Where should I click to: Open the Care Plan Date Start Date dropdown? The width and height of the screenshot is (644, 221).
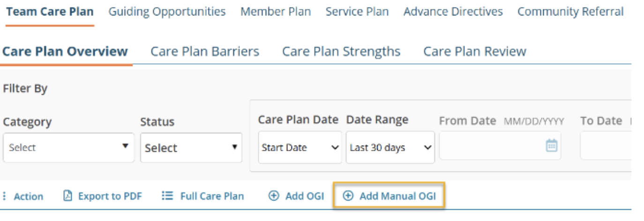[300, 147]
